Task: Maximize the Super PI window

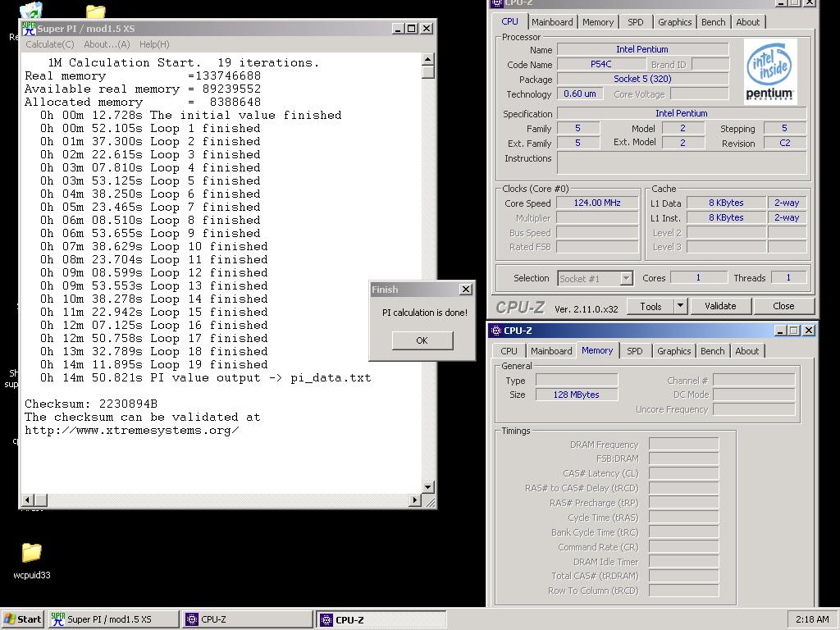Action: tap(412, 29)
